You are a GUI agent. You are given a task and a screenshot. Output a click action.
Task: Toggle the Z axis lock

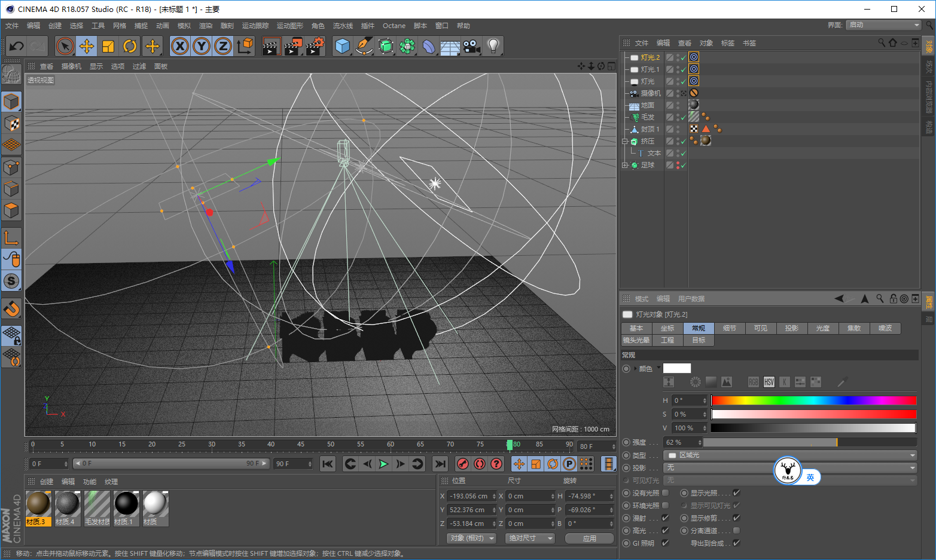pyautogui.click(x=223, y=46)
